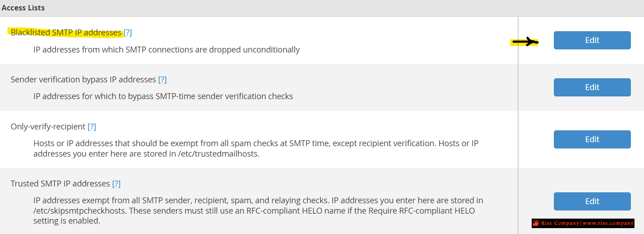
Task: Edit the Only-verify-recipient hosts list
Action: tap(592, 139)
